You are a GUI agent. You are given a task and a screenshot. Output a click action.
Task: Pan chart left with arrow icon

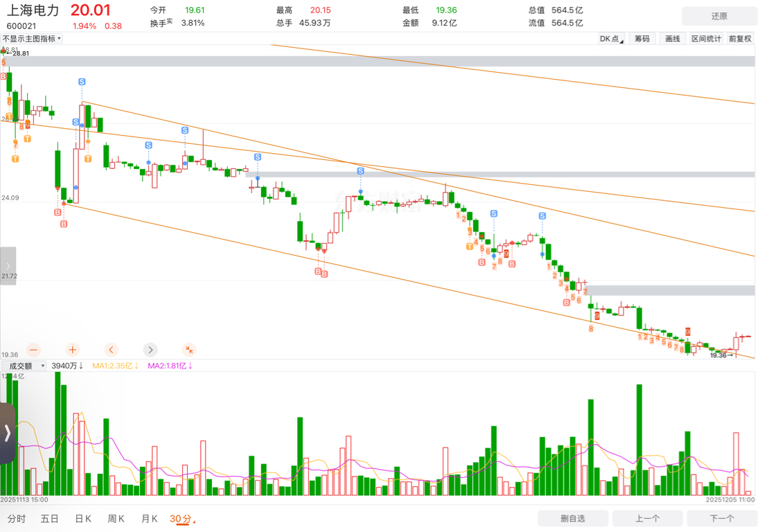[x=112, y=350]
